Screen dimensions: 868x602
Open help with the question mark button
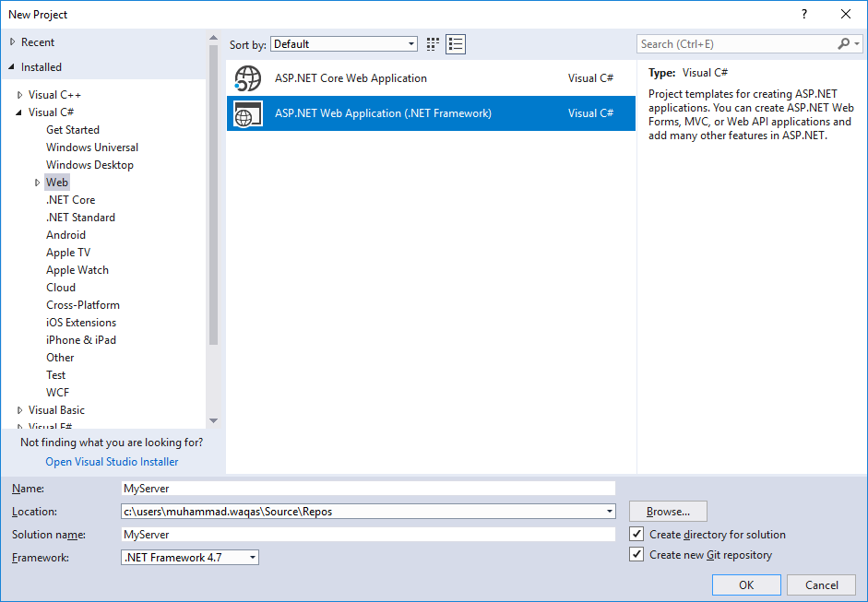pyautogui.click(x=803, y=15)
